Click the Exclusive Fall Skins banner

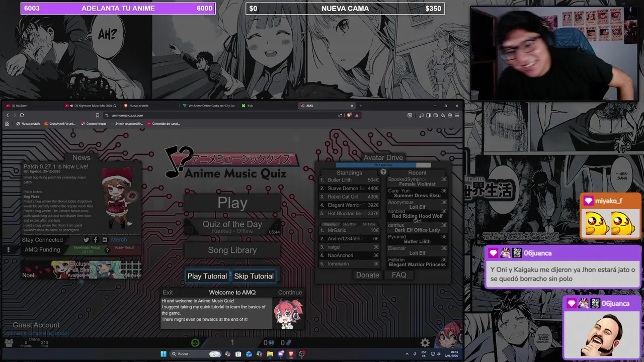point(82,269)
